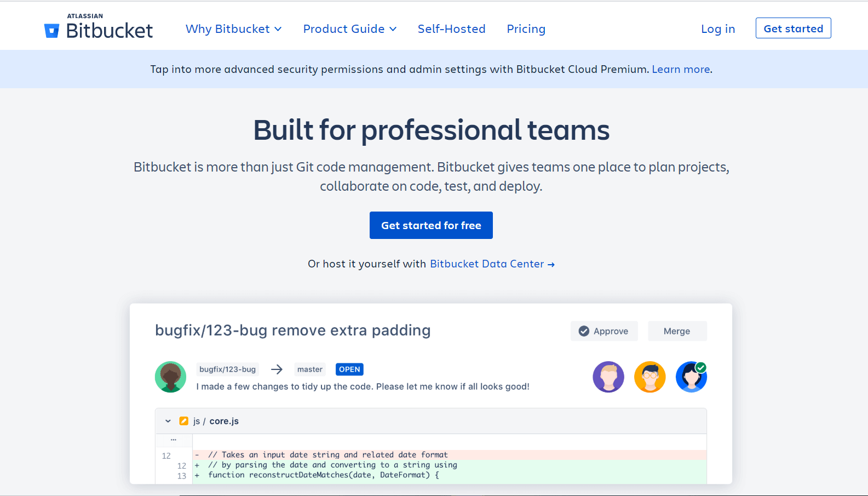Click the Atlassian Bitbucket logo
Screen dimensions: 868x496
point(99,27)
